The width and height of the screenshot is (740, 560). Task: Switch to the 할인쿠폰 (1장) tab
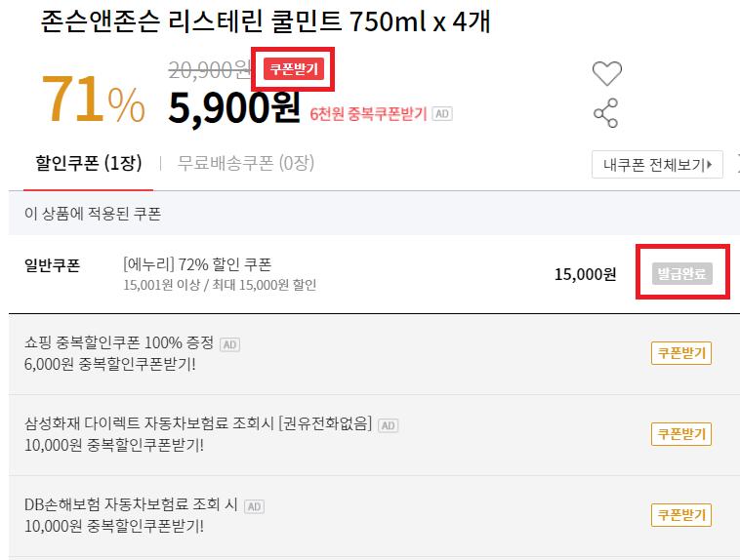[x=81, y=163]
